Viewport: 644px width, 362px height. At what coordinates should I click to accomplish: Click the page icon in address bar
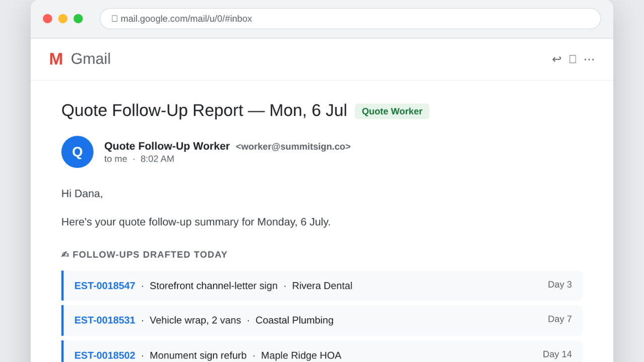(x=115, y=19)
